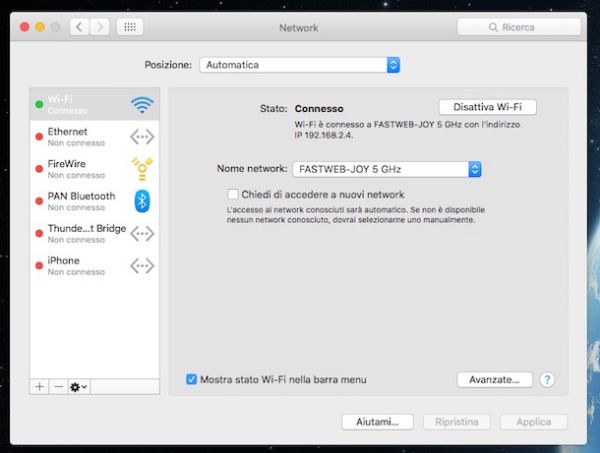Enable 'Chiedi di accedere a nuovi network'
The image size is (600, 453).
point(233,194)
